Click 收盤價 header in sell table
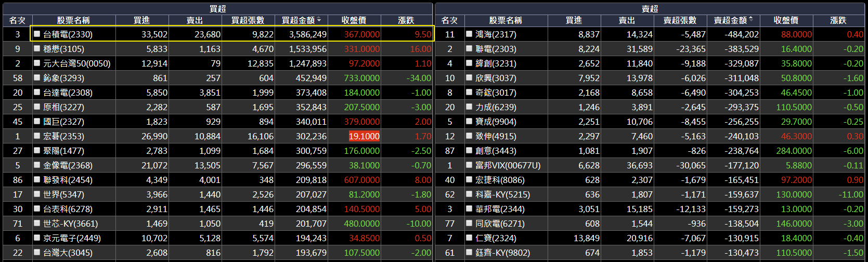868x262 pixels. coord(786,20)
